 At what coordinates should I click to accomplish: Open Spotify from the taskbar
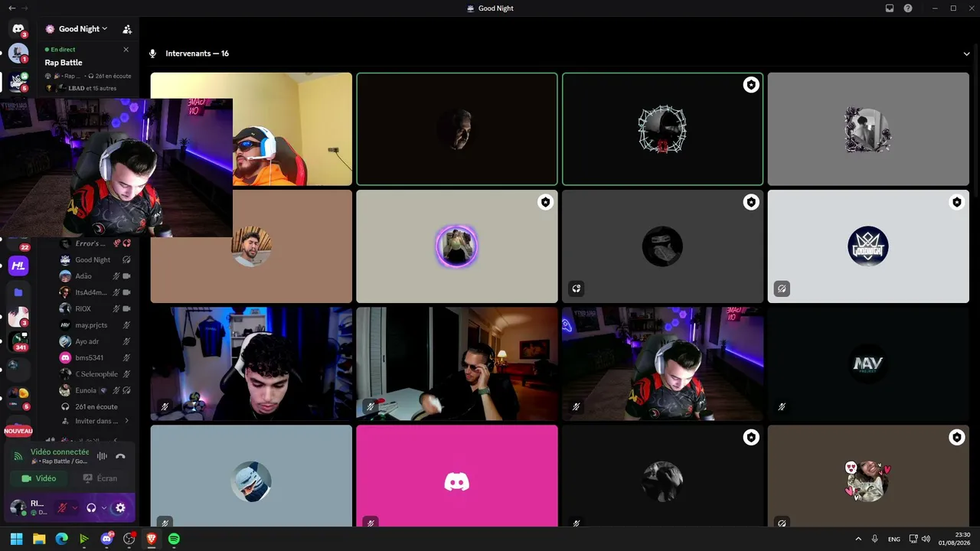(174, 539)
